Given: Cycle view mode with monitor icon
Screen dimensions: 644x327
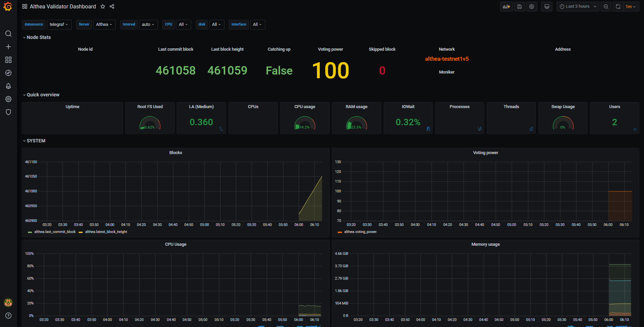Looking at the screenshot, I should coord(547,6).
